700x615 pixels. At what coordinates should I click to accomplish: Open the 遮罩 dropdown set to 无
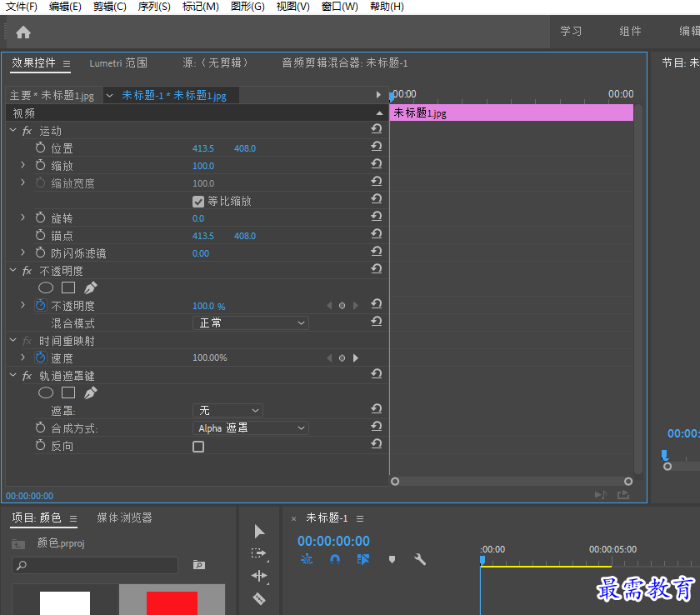[227, 410]
